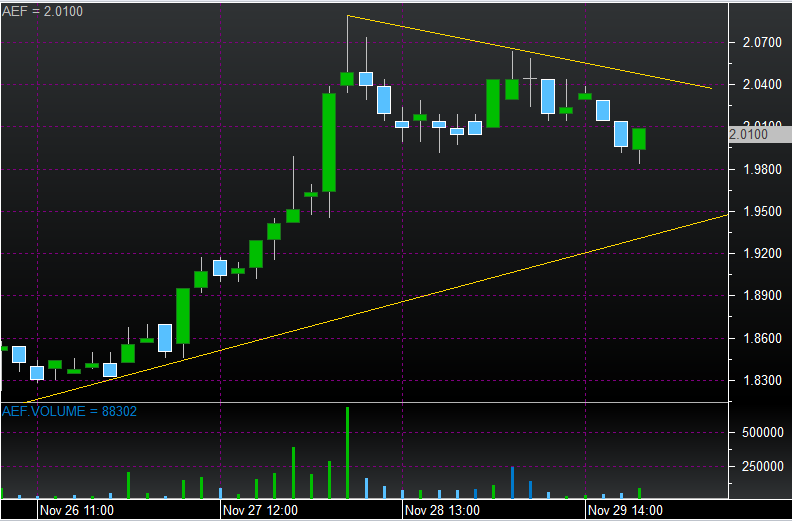
Task: Click the 250000 volume axis label
Action: [x=757, y=467]
